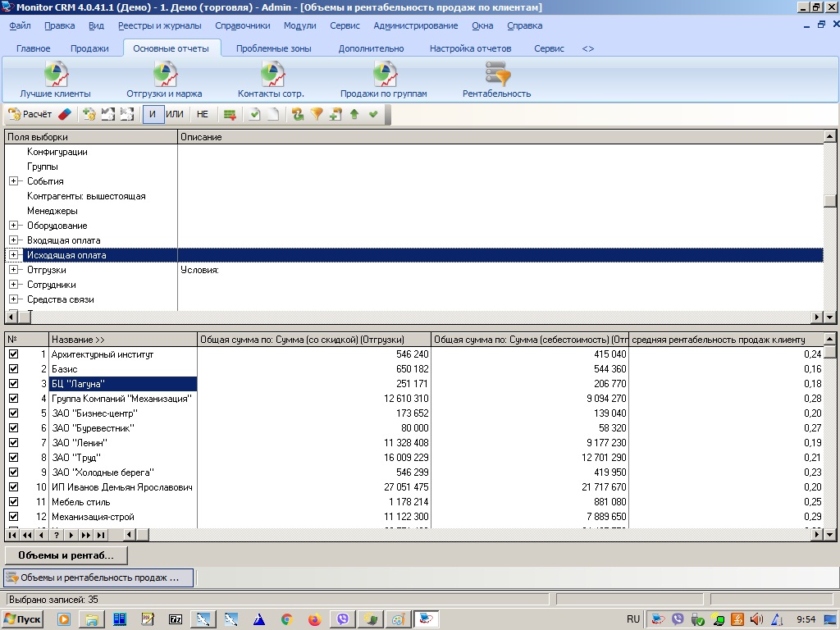This screenshot has height=630, width=840.
Task: Open the Администрирование menu
Action: pos(416,25)
